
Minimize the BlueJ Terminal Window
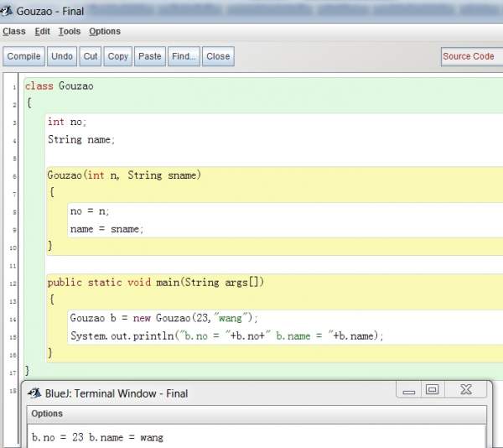[408, 390]
